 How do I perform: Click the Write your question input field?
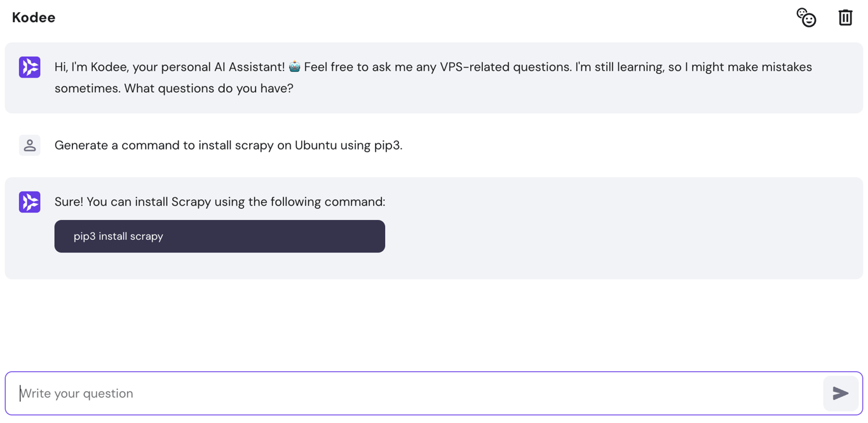(x=254, y=393)
